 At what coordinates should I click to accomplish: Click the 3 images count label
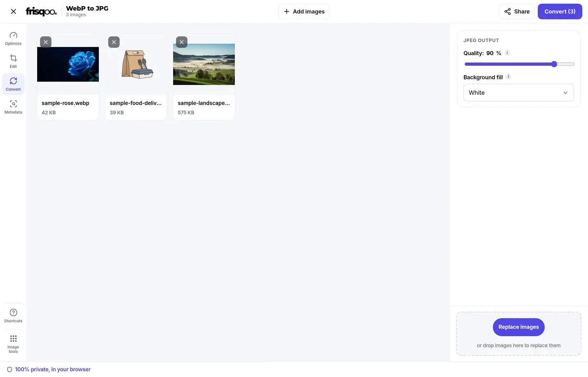[x=76, y=15]
